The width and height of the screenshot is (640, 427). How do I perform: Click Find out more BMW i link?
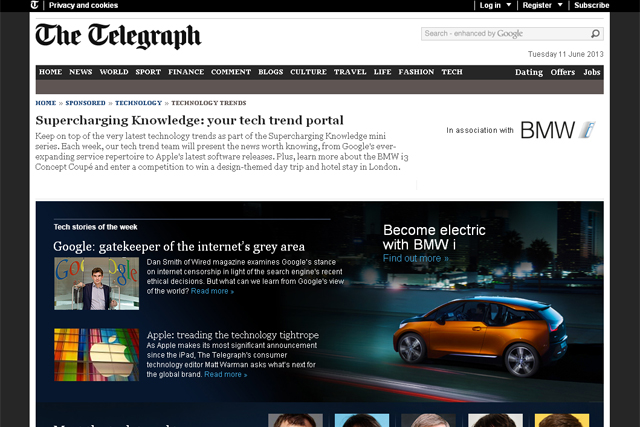[x=416, y=258]
